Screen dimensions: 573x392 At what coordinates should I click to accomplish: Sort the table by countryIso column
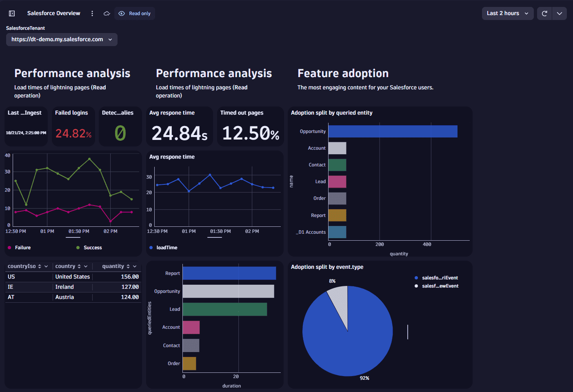[40, 266]
